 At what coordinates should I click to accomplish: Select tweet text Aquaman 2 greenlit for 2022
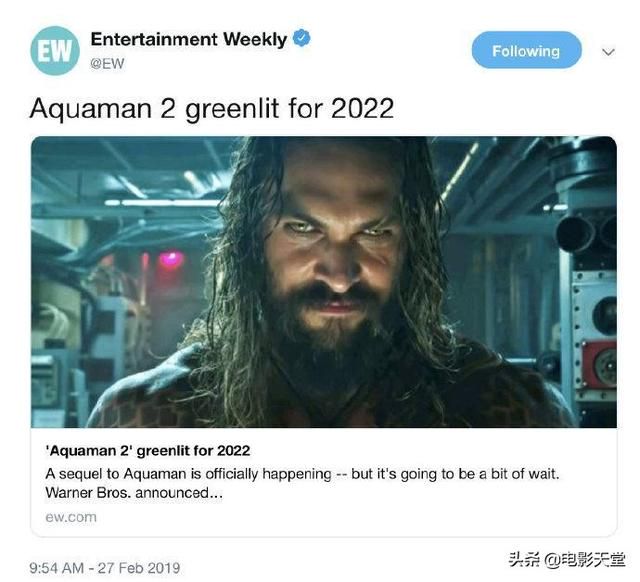(212, 109)
